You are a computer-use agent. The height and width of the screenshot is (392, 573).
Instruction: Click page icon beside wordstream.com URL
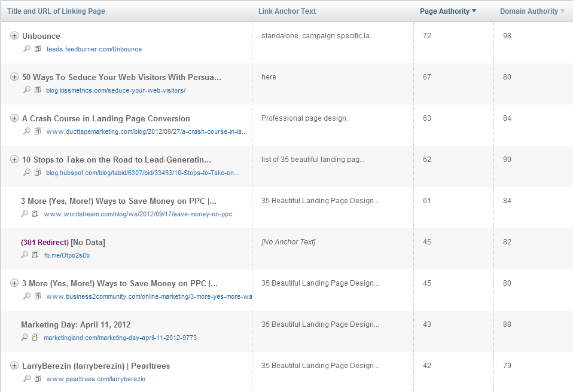coord(35,213)
